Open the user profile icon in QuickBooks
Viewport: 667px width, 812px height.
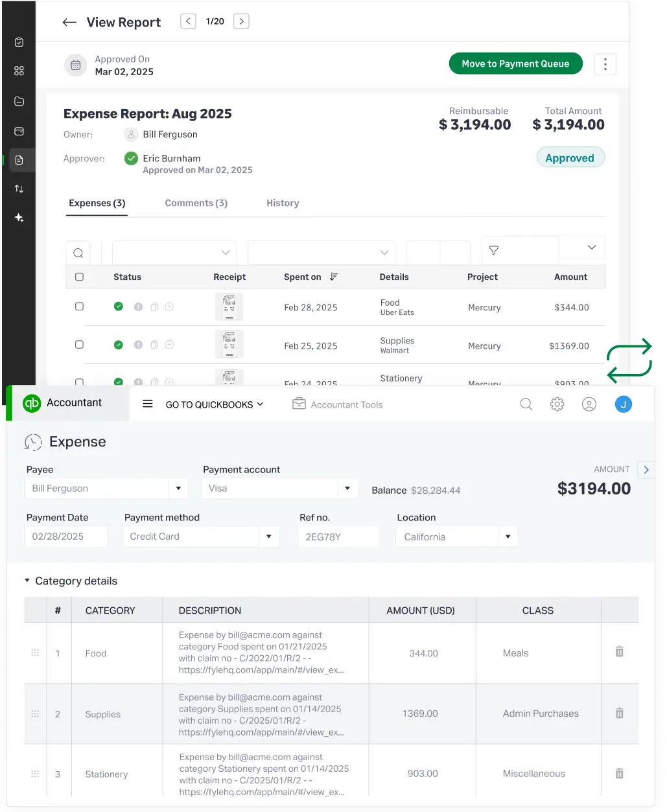589,404
